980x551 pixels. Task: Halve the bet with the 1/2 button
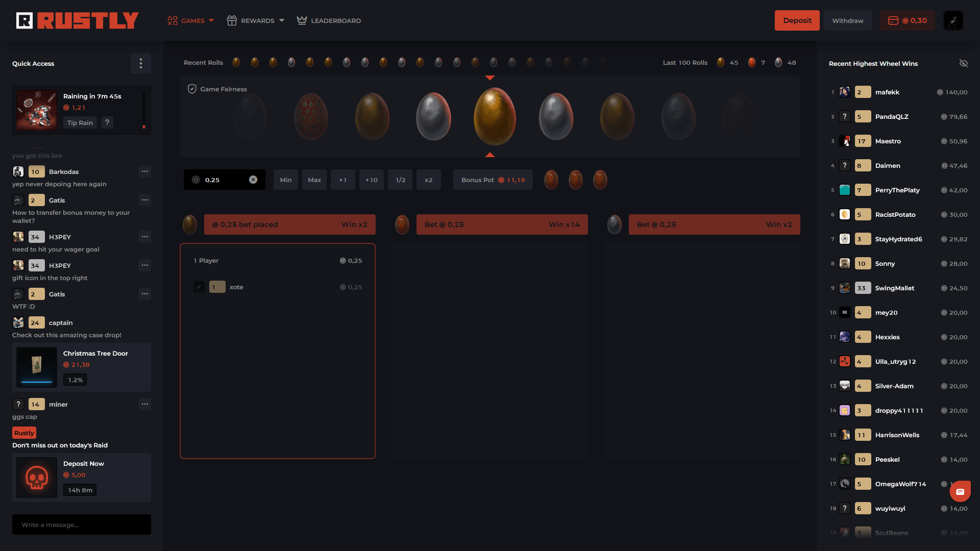(x=400, y=180)
